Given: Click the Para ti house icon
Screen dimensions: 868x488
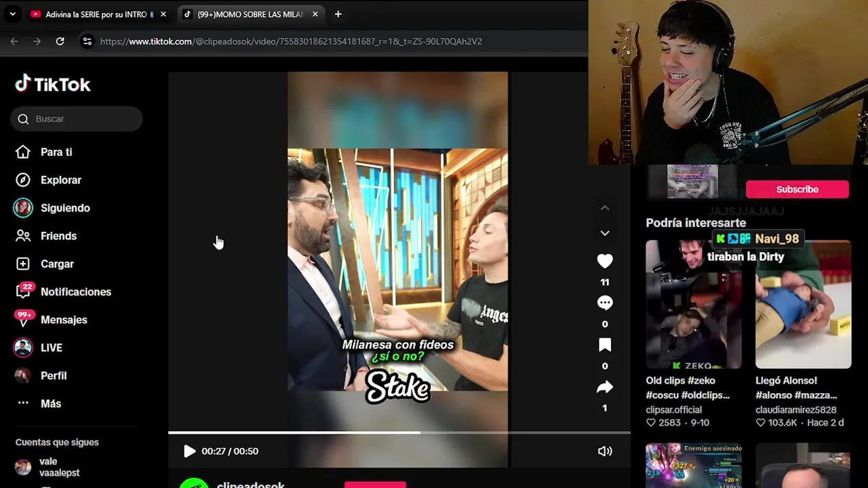Looking at the screenshot, I should [x=23, y=152].
